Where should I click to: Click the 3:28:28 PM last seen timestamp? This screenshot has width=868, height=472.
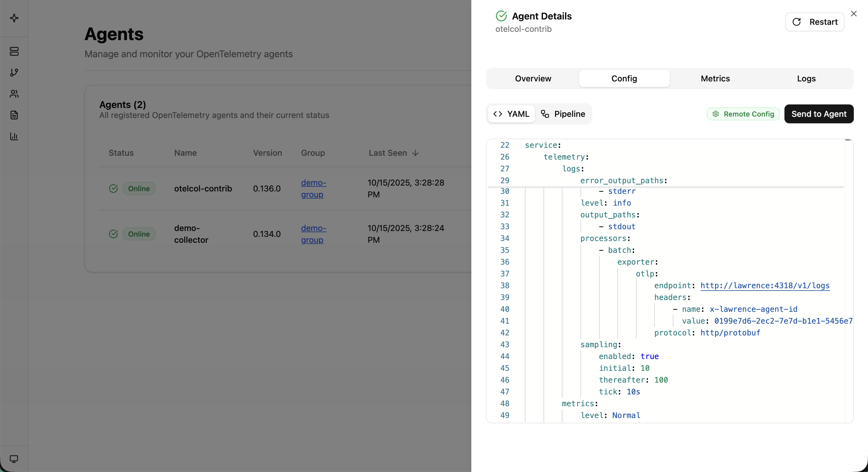406,189
